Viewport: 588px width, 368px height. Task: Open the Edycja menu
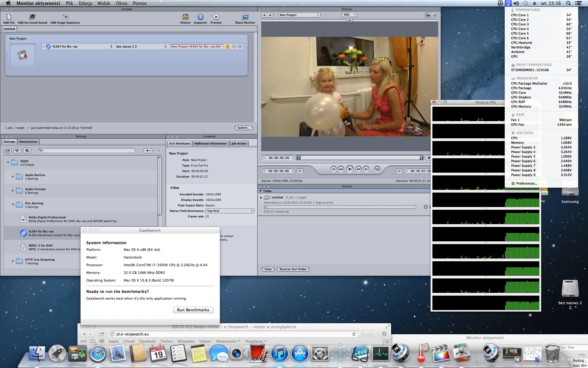pyautogui.click(x=85, y=3)
